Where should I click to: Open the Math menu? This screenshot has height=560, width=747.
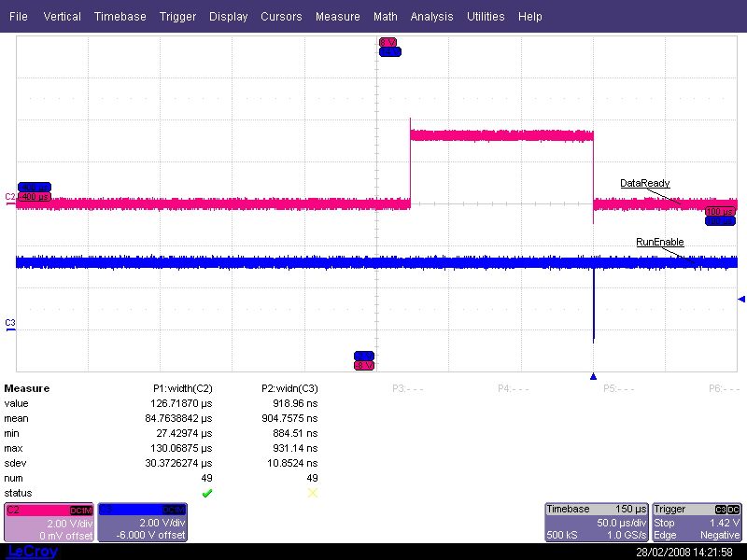click(386, 17)
